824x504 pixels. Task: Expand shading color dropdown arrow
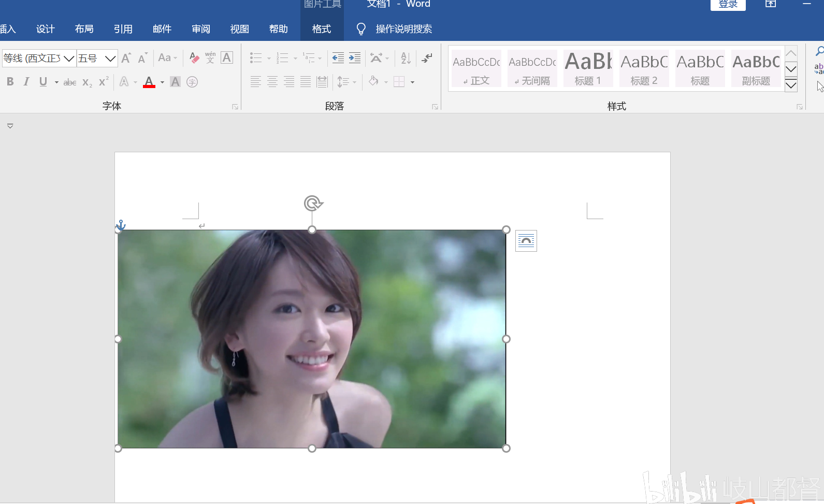point(386,82)
